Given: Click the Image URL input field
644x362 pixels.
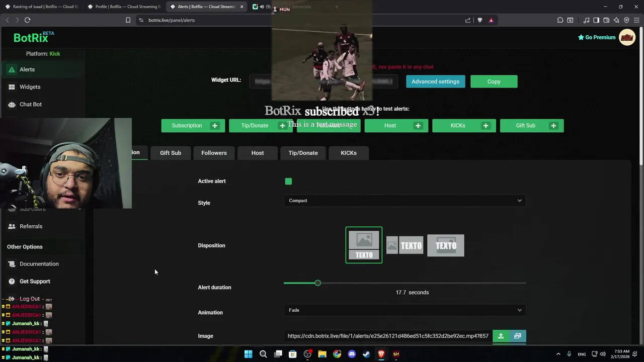Looking at the screenshot, I should click(x=388, y=336).
